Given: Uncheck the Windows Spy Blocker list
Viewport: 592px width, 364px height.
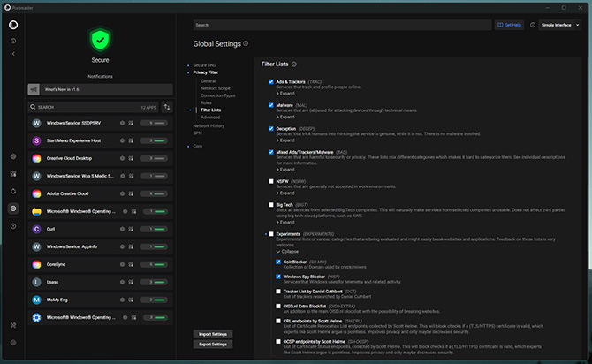Looking at the screenshot, I should tap(278, 277).
